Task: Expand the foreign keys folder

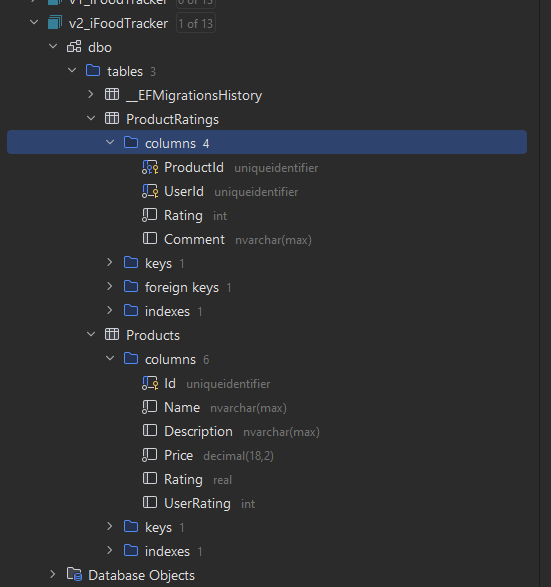Action: pos(109,287)
